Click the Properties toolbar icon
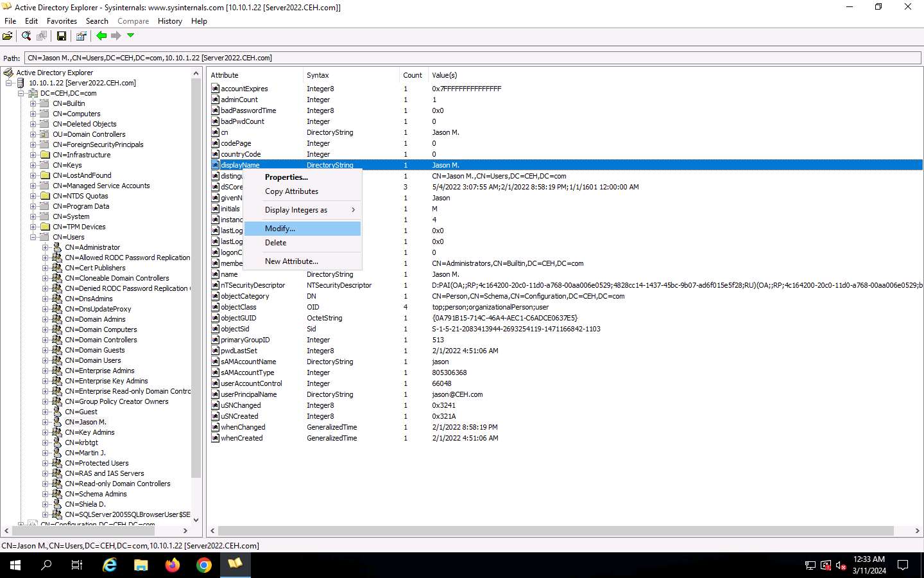924x578 pixels. point(81,36)
